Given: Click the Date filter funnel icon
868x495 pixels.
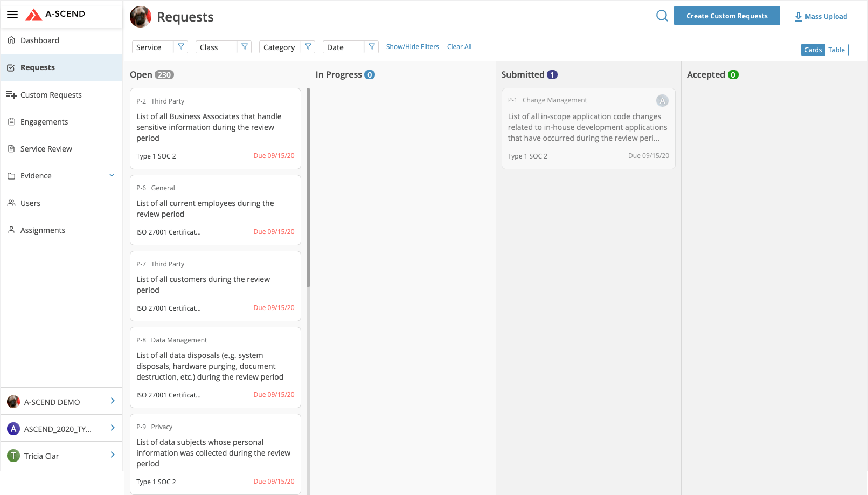Looking at the screenshot, I should click(372, 47).
